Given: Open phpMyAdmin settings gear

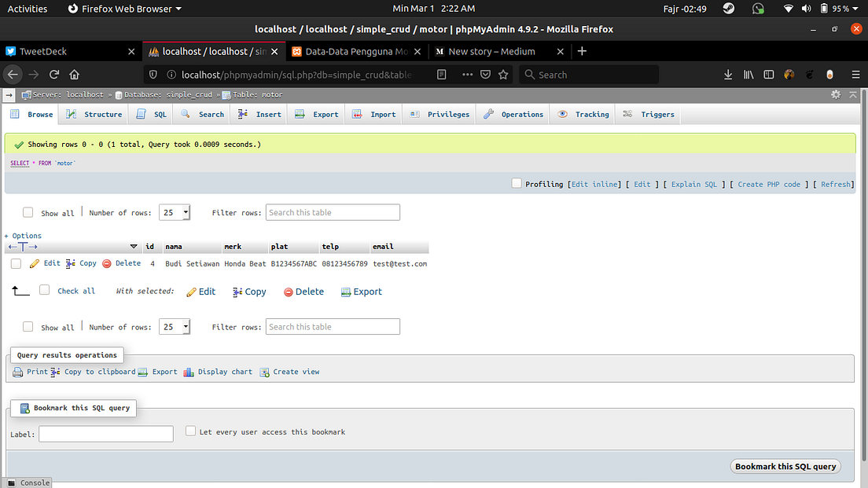Looking at the screenshot, I should 835,94.
